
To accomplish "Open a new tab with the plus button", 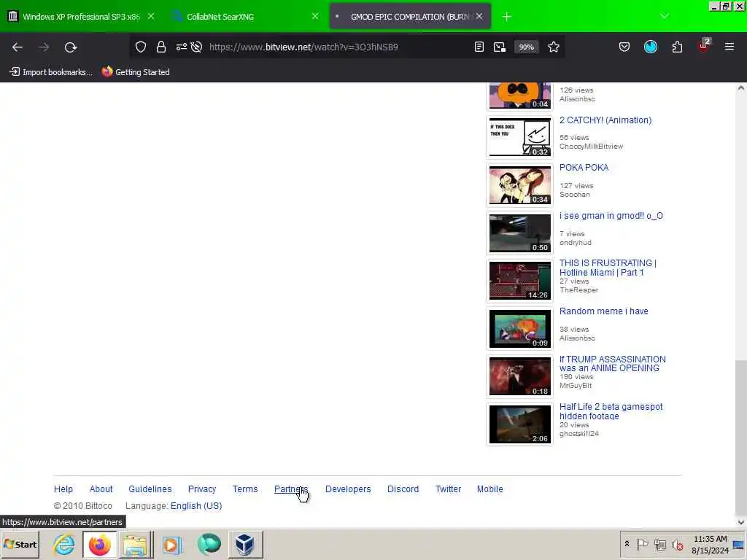I will click(x=506, y=17).
